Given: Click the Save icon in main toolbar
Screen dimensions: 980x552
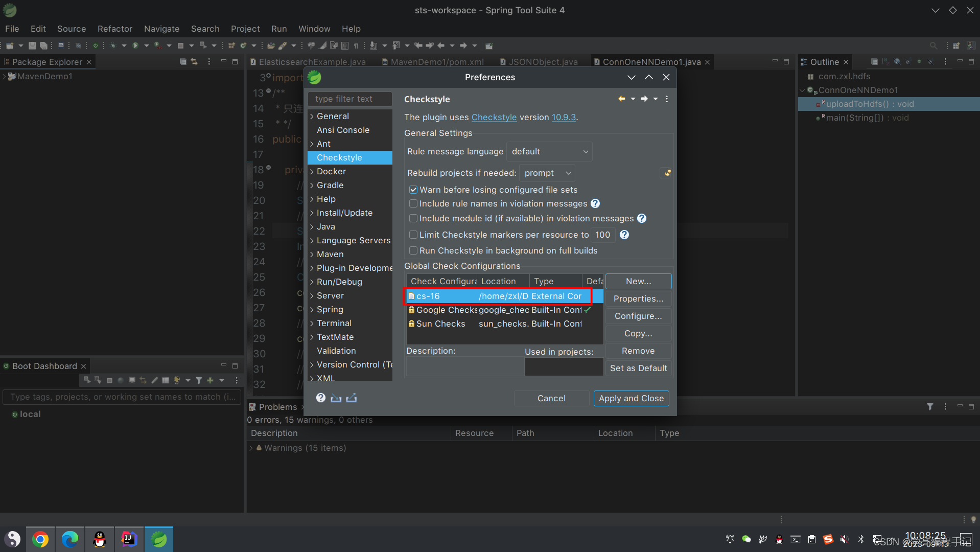Looking at the screenshot, I should (x=32, y=45).
